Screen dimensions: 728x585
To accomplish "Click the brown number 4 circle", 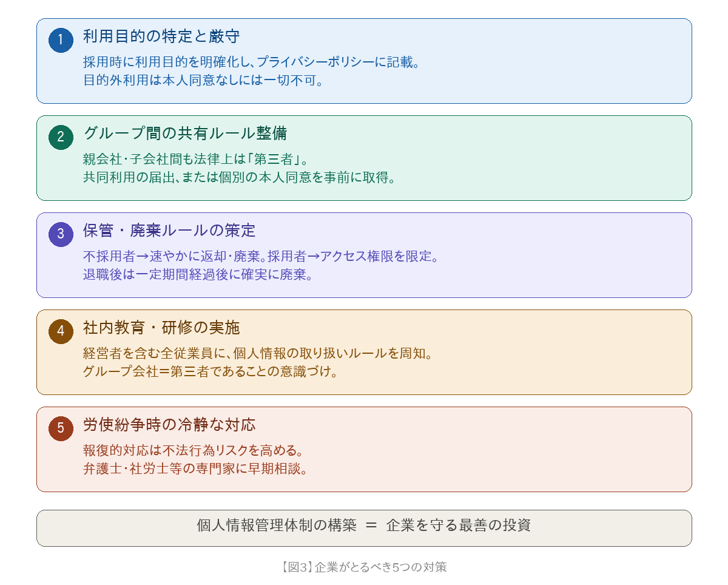I will tap(61, 331).
